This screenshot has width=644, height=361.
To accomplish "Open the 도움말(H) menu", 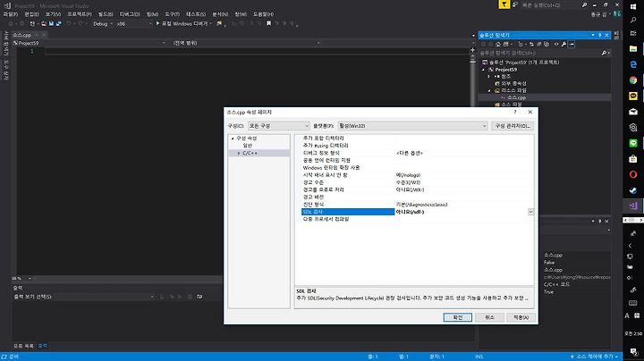I will click(263, 14).
